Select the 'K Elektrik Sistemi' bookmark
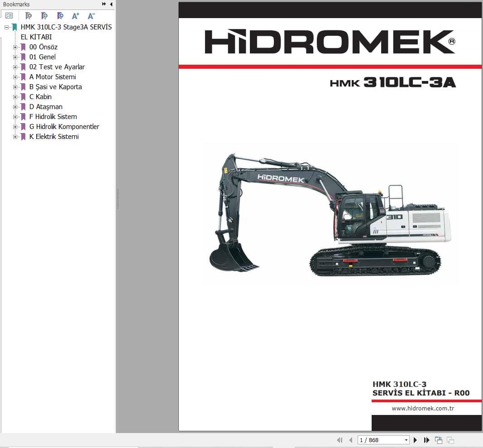 tap(54, 136)
